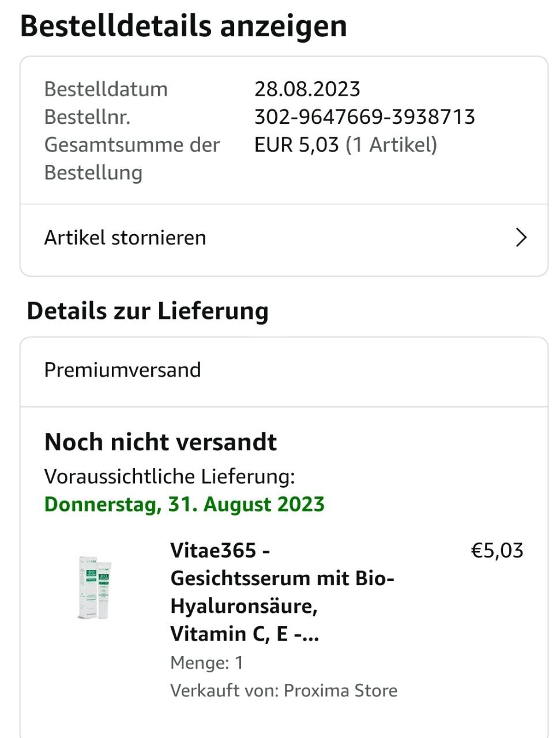Click the Proxima Store seller name

(340, 690)
